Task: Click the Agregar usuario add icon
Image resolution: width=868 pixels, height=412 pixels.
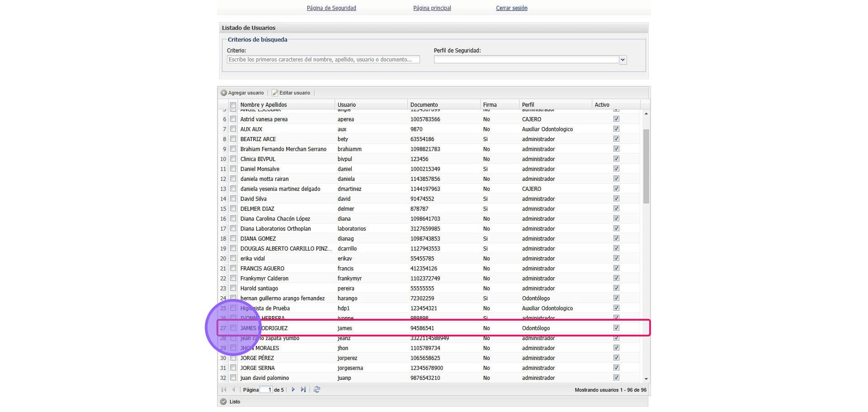Action: tap(224, 93)
